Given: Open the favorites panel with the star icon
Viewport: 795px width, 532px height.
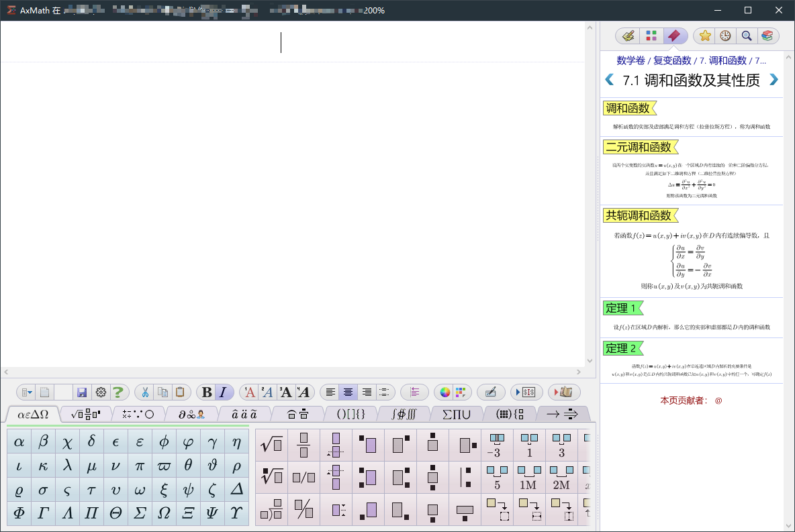Looking at the screenshot, I should click(x=704, y=36).
